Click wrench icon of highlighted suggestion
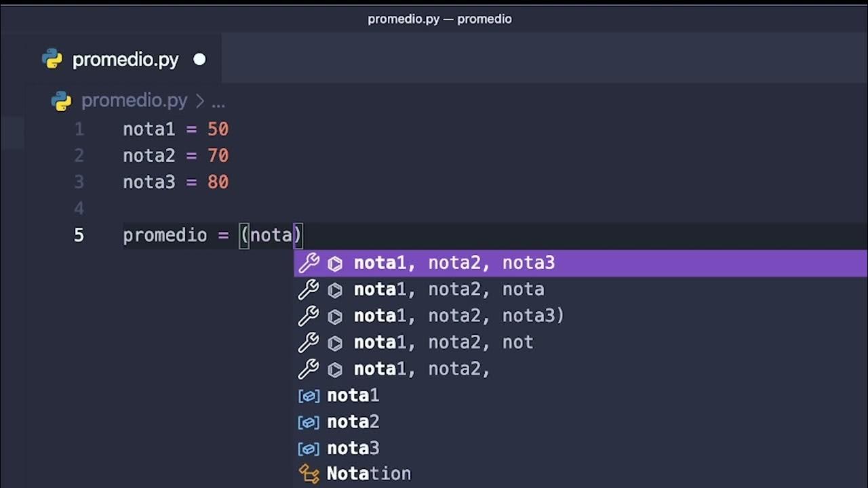Image resolution: width=868 pixels, height=488 pixels. click(x=309, y=263)
